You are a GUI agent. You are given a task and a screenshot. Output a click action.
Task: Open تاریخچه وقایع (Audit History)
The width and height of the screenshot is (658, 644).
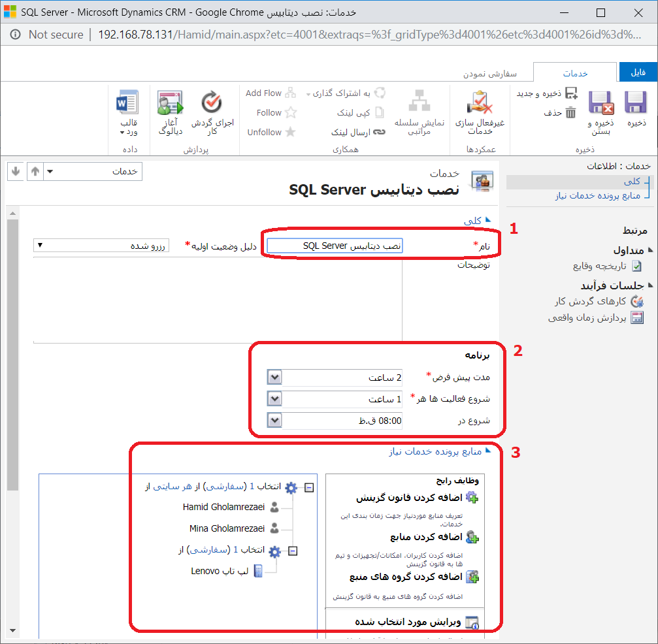607,266
